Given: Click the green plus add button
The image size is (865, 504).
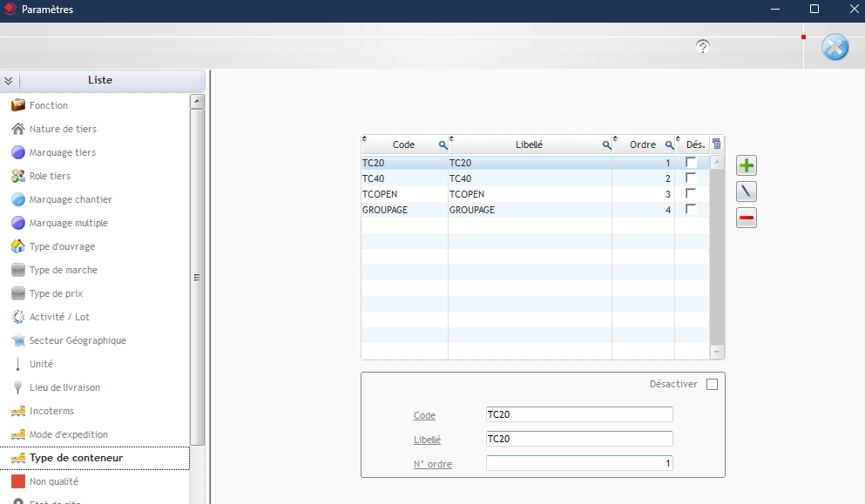Looking at the screenshot, I should coord(747,165).
